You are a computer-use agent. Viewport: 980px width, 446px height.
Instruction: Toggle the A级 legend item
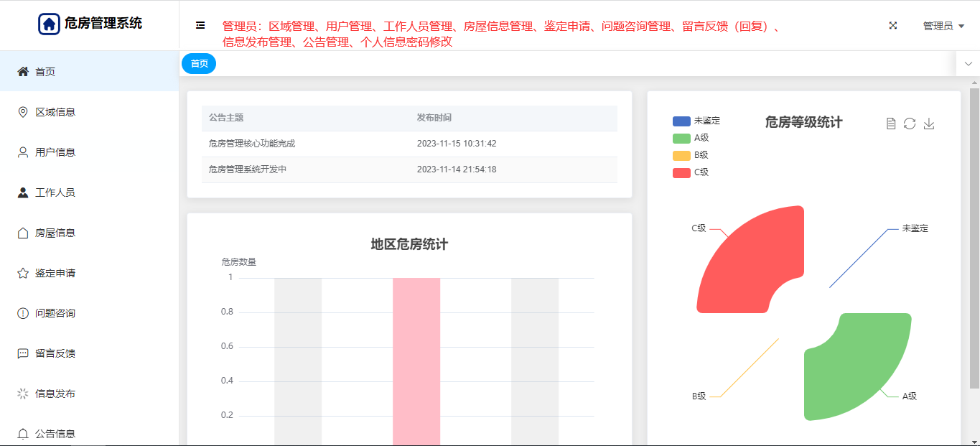click(x=691, y=138)
